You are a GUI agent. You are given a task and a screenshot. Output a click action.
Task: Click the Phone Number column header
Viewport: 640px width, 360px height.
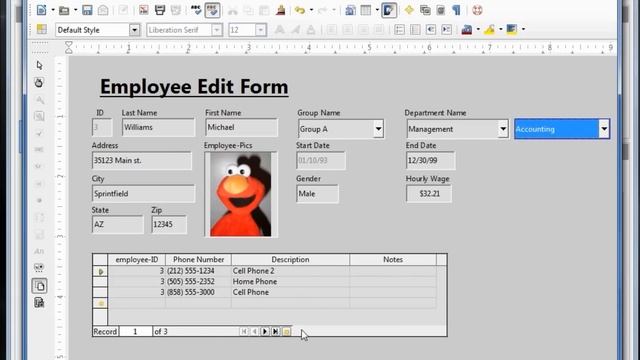pos(198,260)
